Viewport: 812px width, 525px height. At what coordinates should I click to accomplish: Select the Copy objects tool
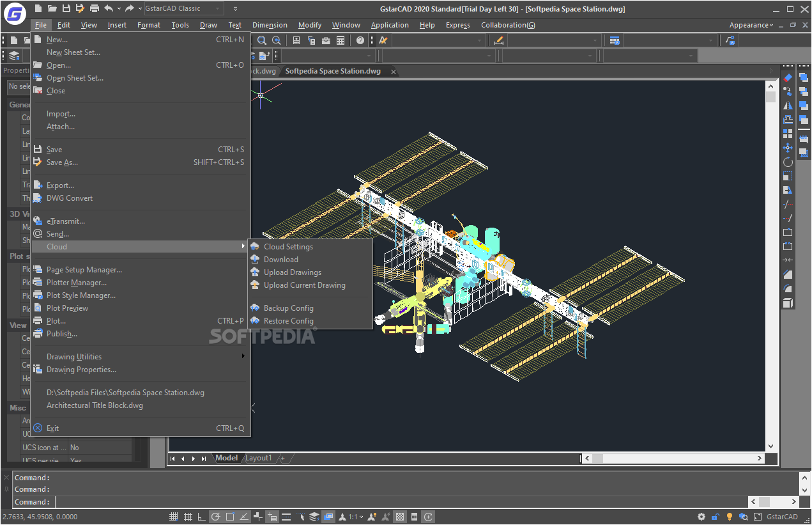click(x=788, y=91)
